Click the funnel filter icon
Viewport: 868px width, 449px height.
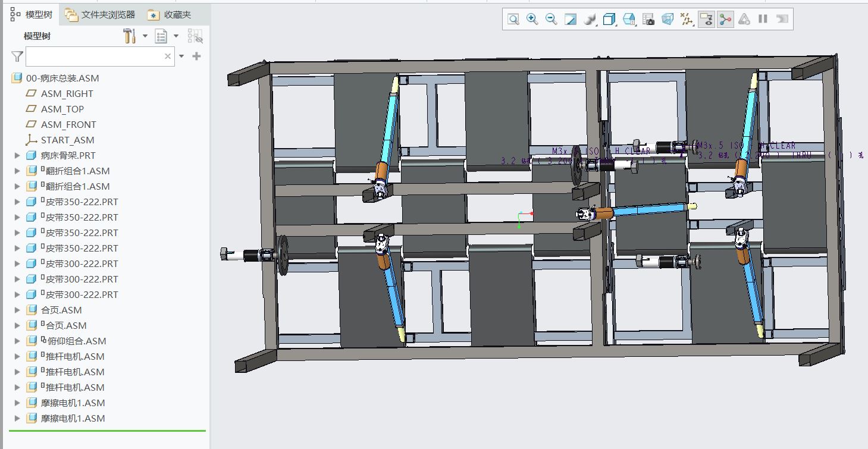(x=17, y=56)
